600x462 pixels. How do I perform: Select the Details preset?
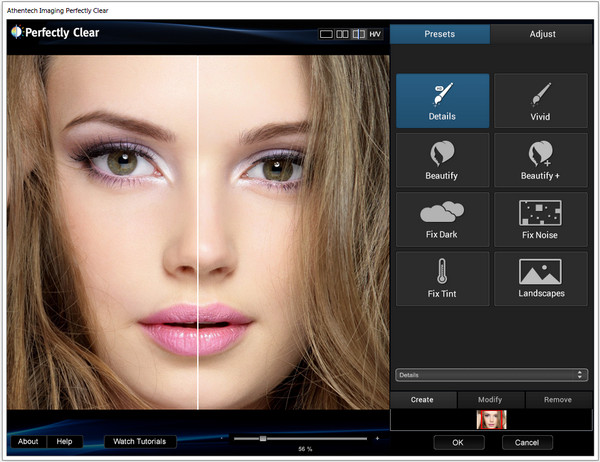point(442,100)
